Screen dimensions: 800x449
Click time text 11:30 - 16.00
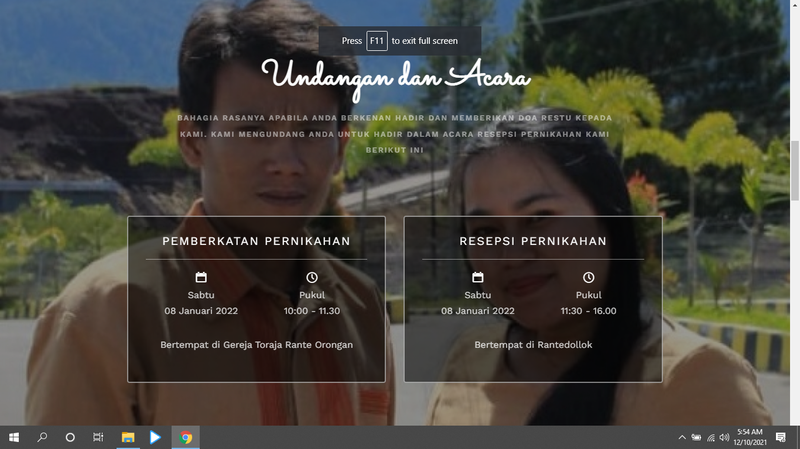tap(588, 311)
